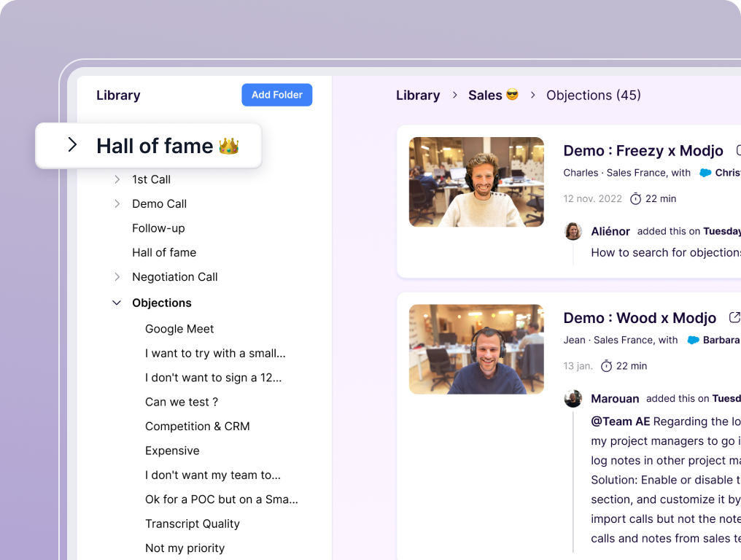
Task: Open the 1st Call folder
Action: 151,179
